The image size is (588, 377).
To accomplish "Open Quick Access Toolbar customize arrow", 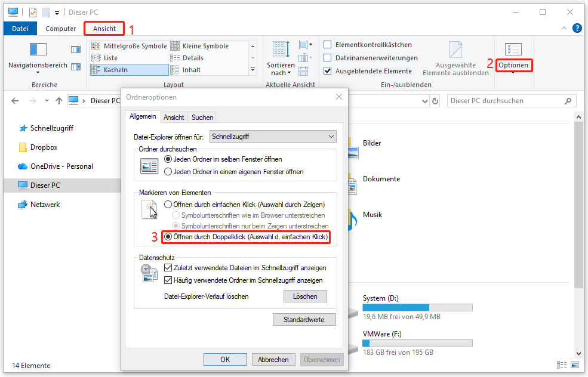I will [x=57, y=13].
